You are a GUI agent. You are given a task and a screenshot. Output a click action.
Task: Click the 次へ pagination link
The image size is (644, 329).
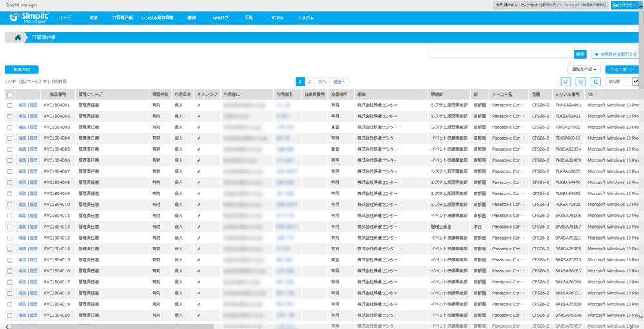tap(321, 82)
